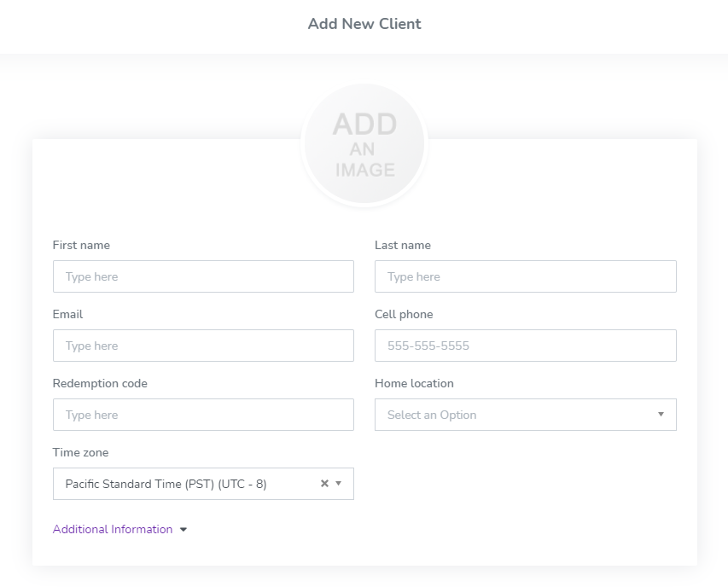Expand the Additional Information caret arrow
Viewport: 728px width, 587px height.
click(x=183, y=530)
